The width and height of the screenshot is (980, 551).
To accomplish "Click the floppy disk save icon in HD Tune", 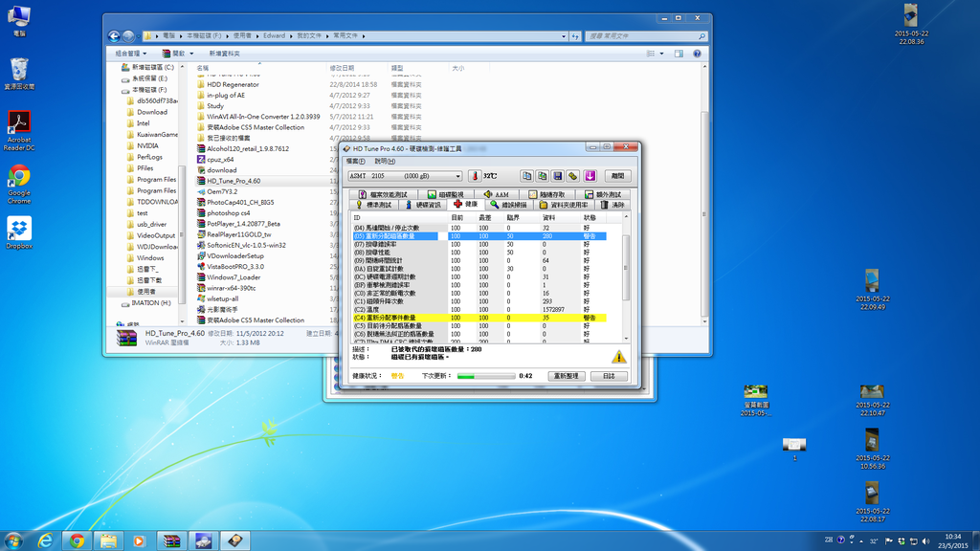I will coord(558,176).
